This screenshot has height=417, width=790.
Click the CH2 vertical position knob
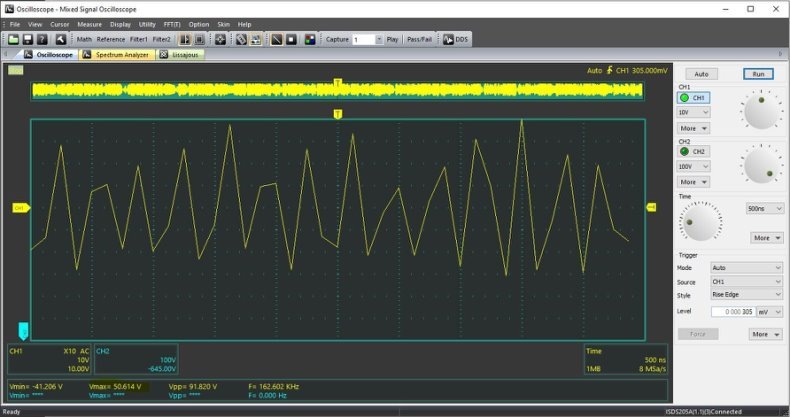pyautogui.click(x=761, y=165)
